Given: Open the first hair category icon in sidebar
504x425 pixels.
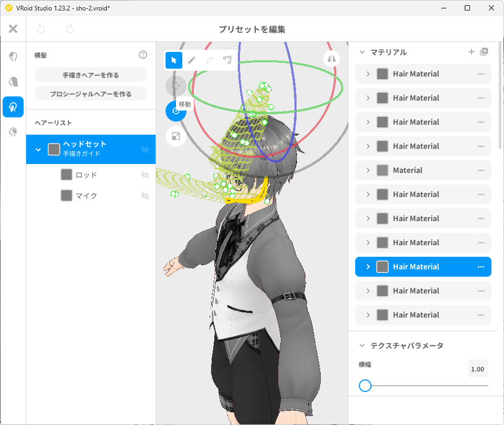Looking at the screenshot, I should click(13, 57).
